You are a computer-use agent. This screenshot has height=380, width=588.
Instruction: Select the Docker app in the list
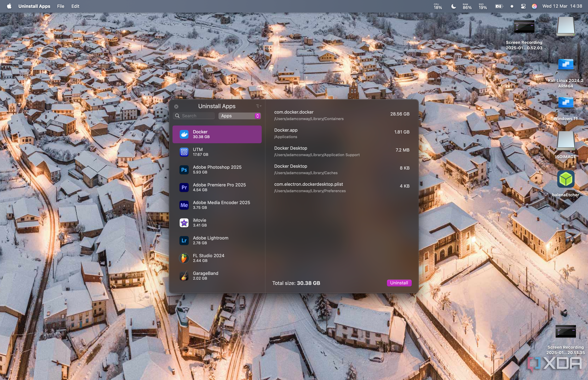(217, 134)
